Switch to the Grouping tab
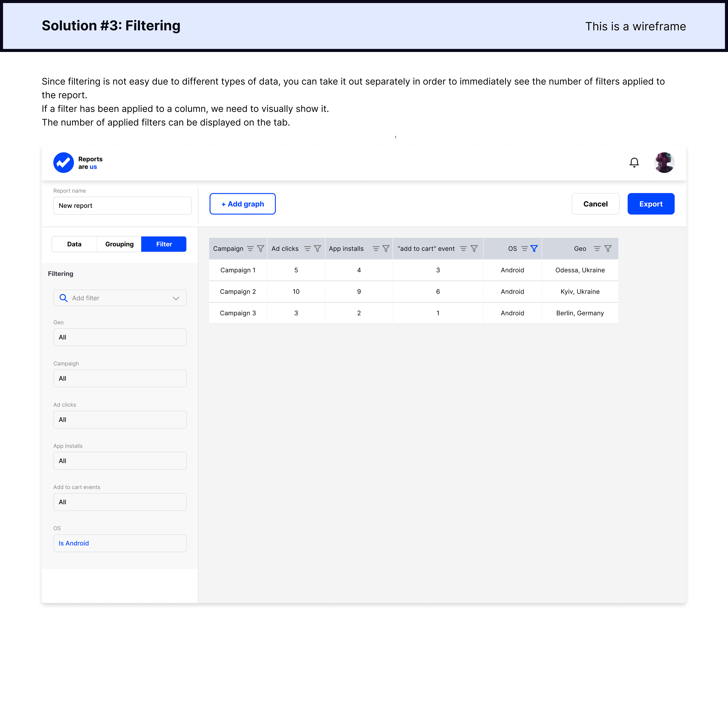Screen dimensions: 728x713 119,244
